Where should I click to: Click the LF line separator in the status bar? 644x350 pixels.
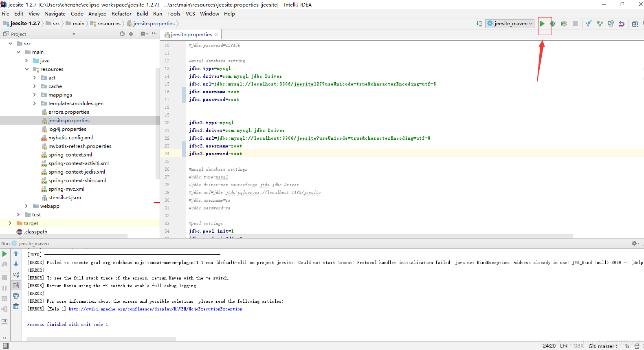(x=564, y=346)
